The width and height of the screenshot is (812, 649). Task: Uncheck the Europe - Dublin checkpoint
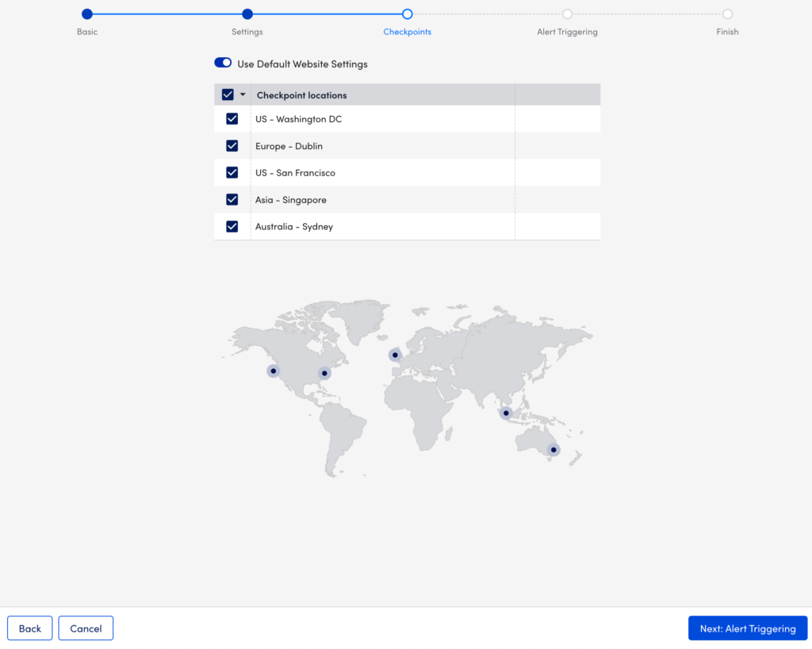tap(232, 145)
